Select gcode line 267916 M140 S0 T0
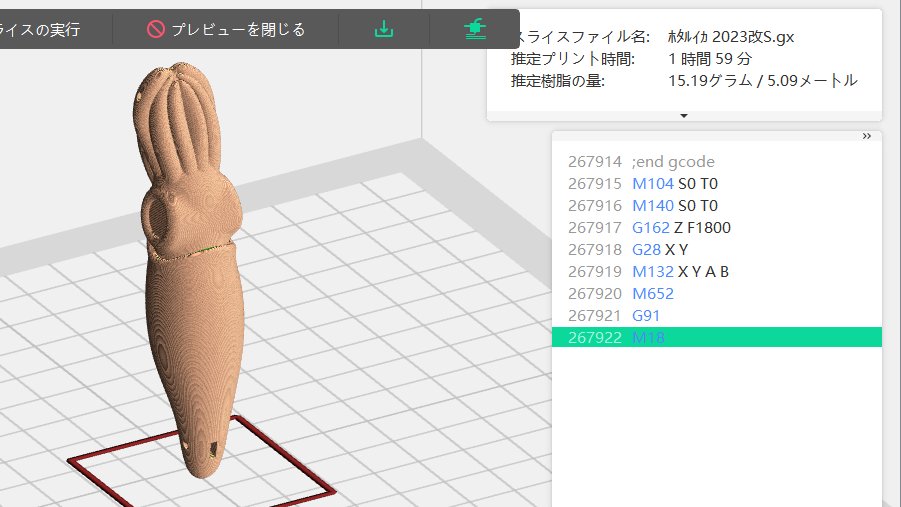Viewport: 901px width, 507px height. click(717, 205)
